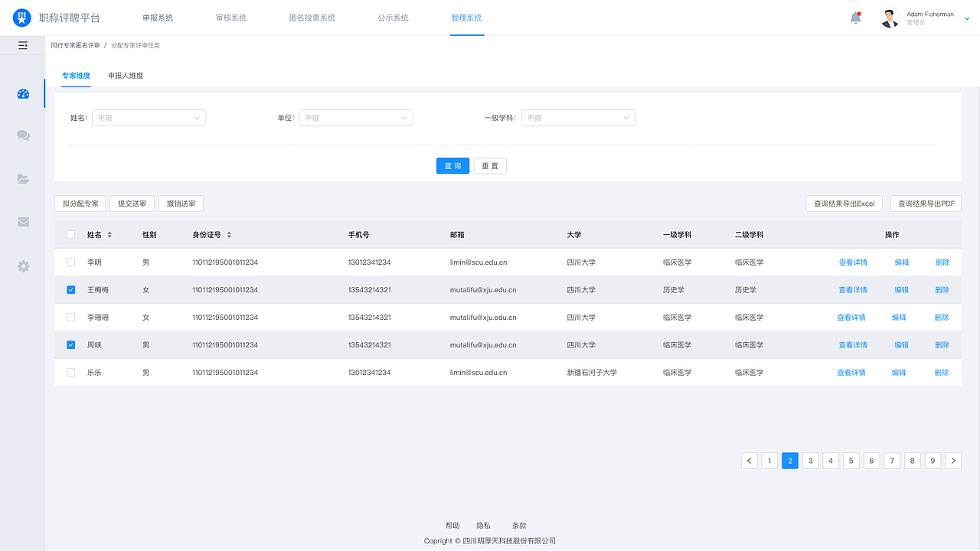Open 查看详情 link for 周峡's row
The image size is (980, 551).
click(x=852, y=344)
